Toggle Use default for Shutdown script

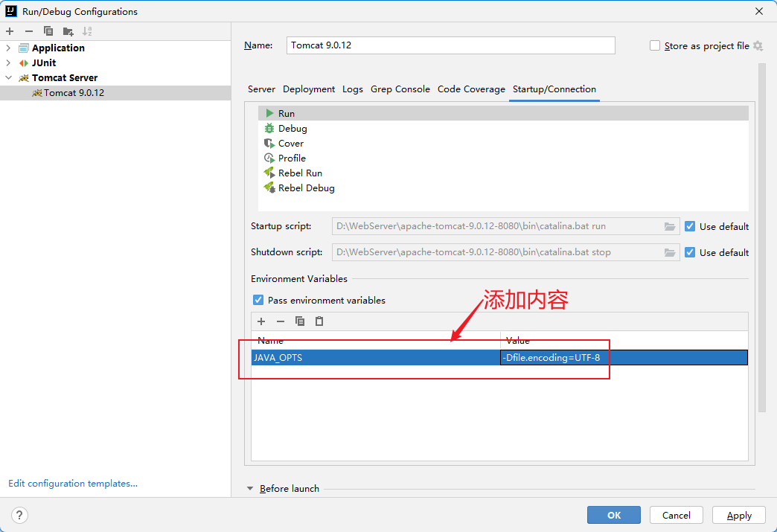click(x=690, y=252)
